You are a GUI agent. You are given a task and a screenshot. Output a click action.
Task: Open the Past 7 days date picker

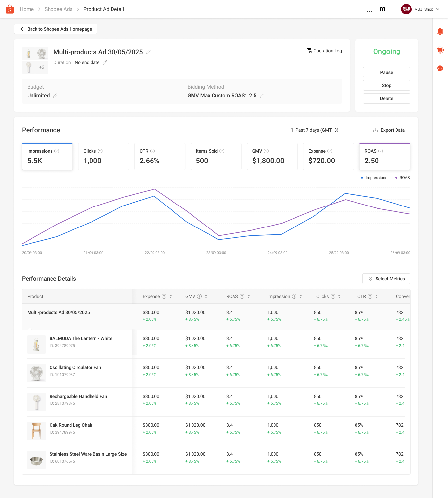click(323, 130)
